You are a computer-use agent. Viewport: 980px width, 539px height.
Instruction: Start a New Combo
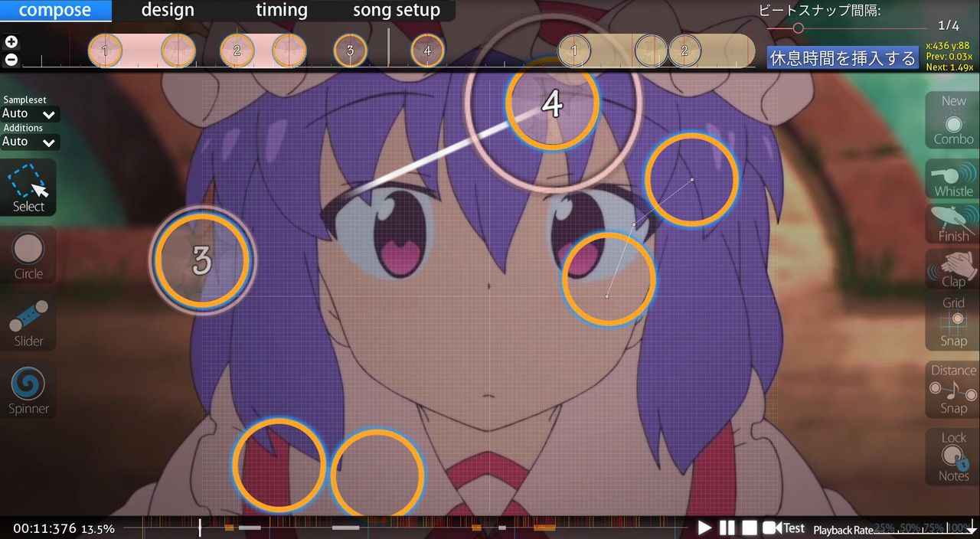pyautogui.click(x=951, y=119)
